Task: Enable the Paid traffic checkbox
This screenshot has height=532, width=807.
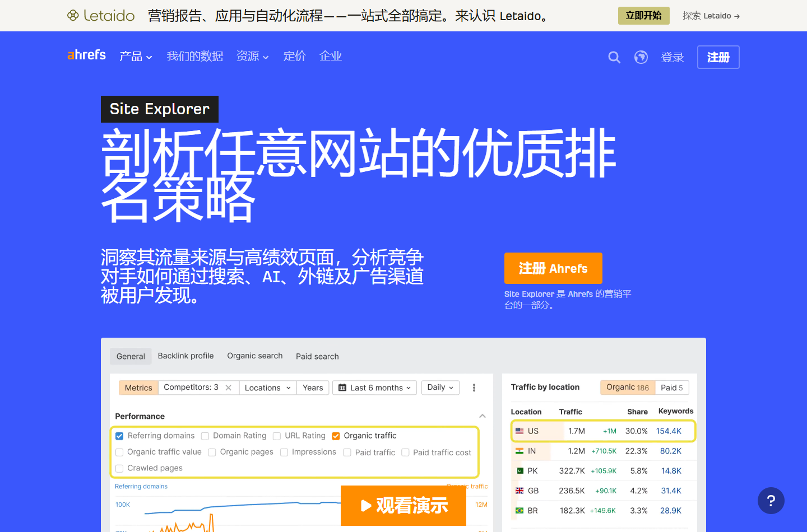Action: (347, 452)
